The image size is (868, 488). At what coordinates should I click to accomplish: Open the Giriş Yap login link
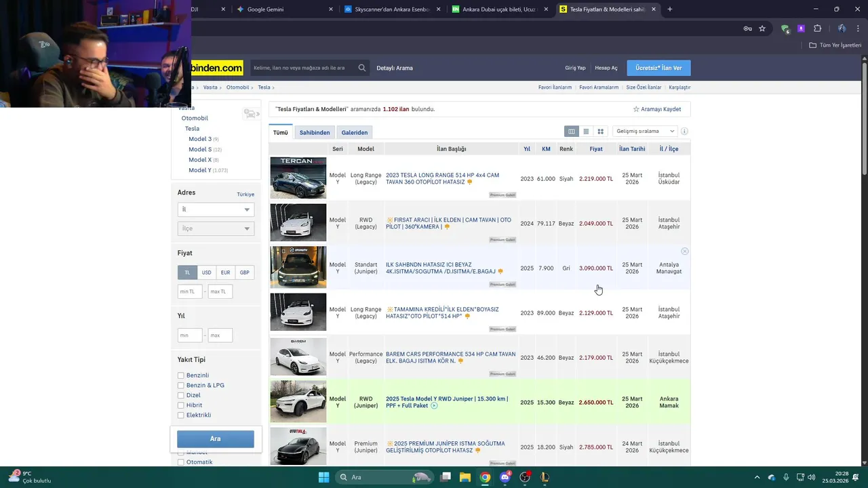575,68
